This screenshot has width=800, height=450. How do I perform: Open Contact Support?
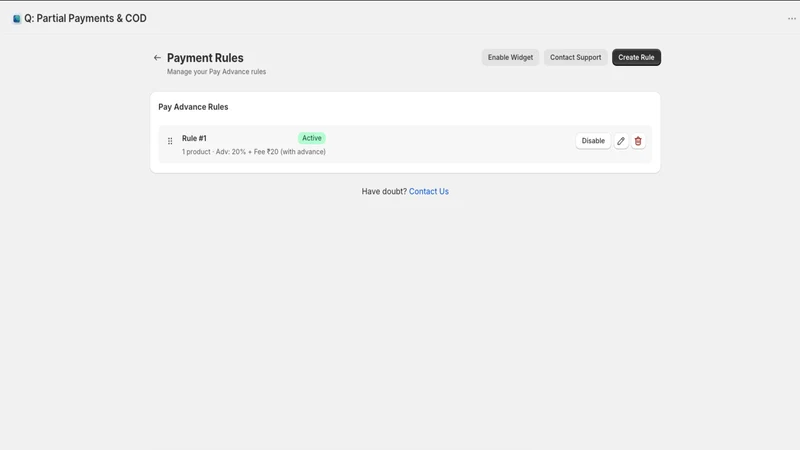(576, 57)
